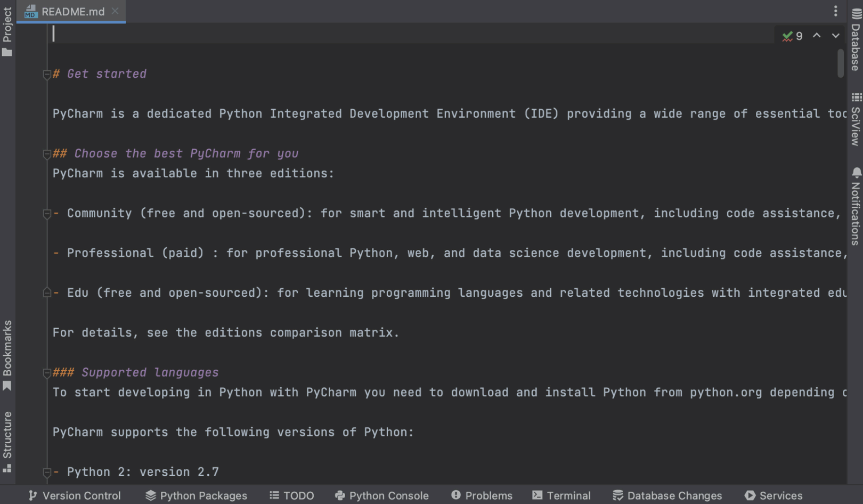Open the Project tool window
Screen dimensions: 863x504
(7, 31)
